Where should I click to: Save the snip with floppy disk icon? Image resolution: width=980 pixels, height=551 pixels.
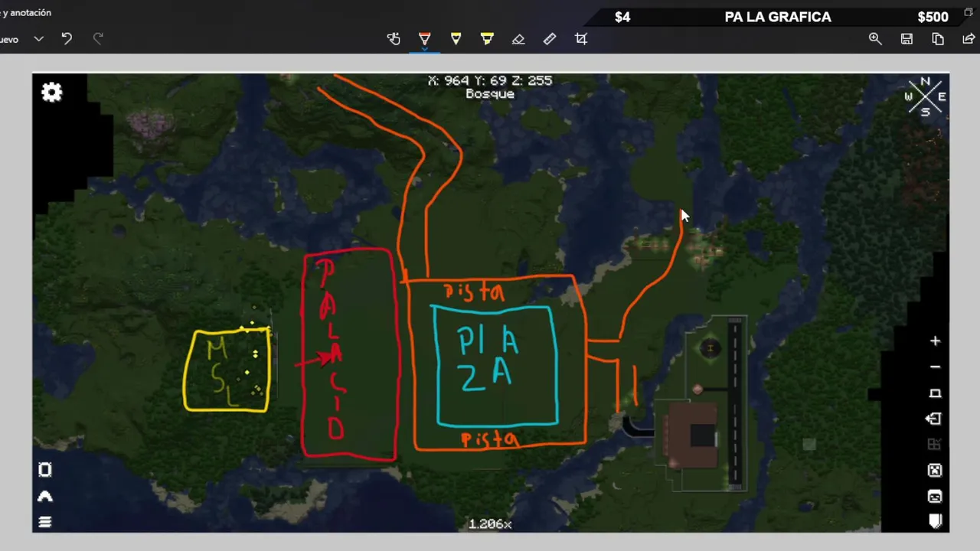pos(906,39)
